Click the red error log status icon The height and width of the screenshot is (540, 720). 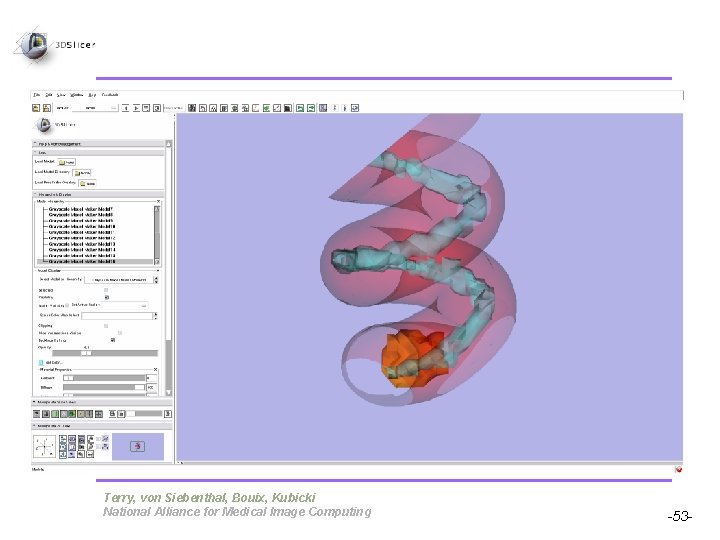(679, 469)
